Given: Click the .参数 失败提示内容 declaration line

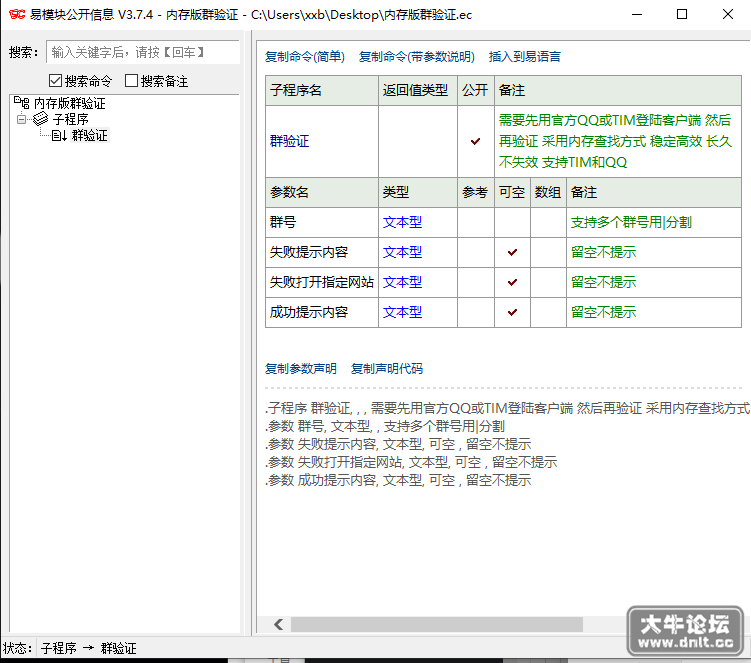Looking at the screenshot, I should [398, 444].
